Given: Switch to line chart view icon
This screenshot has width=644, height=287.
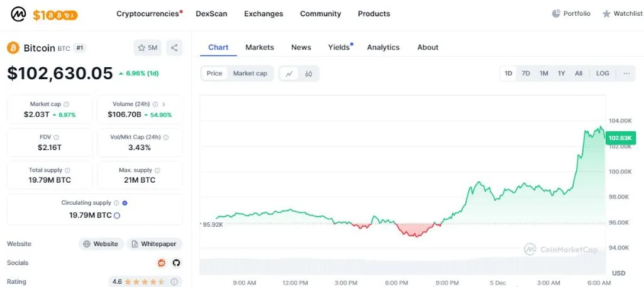Looking at the screenshot, I should click(x=289, y=74).
